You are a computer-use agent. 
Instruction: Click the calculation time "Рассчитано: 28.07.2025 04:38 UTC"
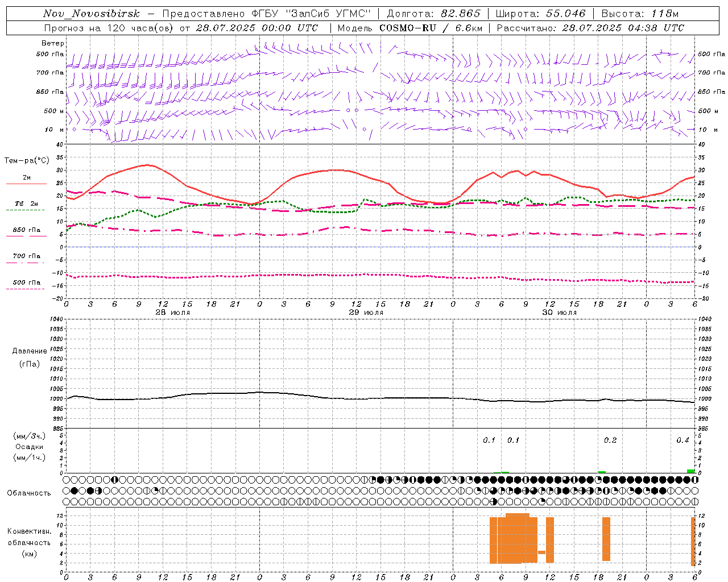click(590, 28)
